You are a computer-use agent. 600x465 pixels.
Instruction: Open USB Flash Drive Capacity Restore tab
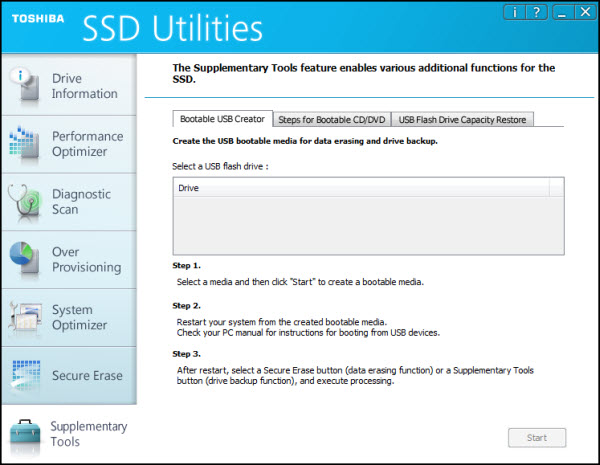pos(462,120)
